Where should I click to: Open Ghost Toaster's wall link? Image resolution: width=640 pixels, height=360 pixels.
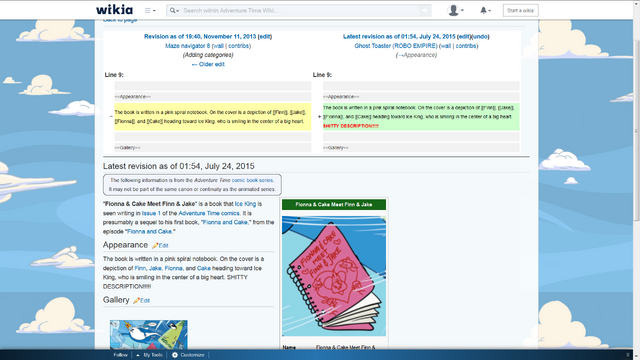[x=446, y=46]
